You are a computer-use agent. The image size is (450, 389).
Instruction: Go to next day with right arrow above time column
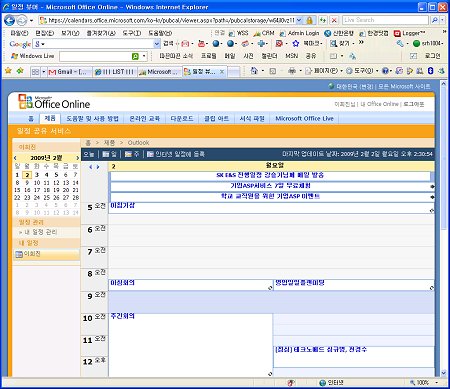tap(98, 167)
